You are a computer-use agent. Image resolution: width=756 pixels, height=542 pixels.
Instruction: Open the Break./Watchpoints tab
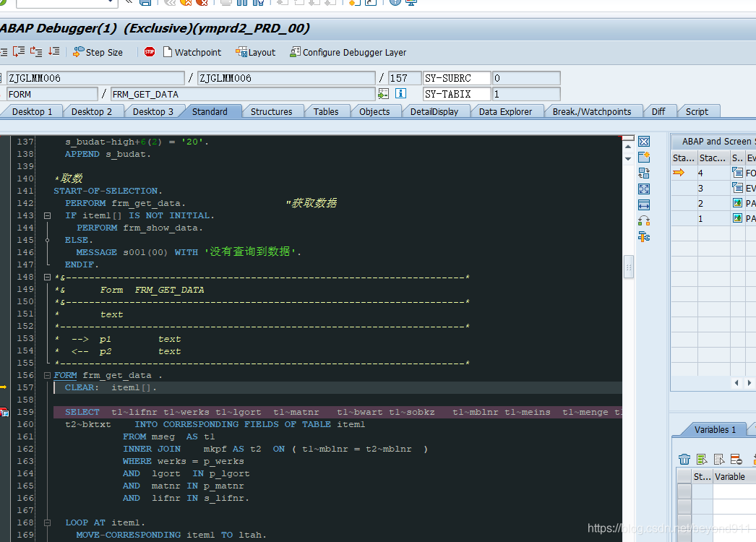pos(592,111)
